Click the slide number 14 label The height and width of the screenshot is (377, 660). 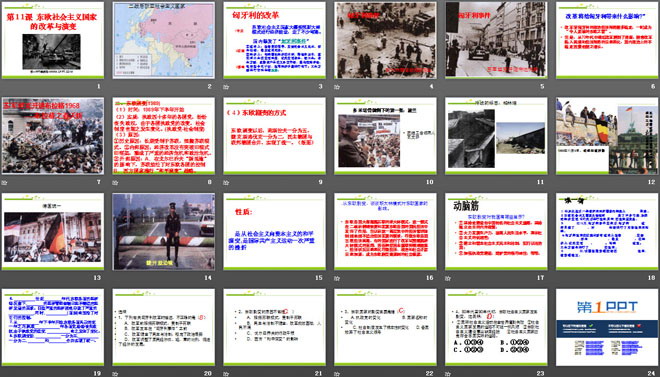pos(208,278)
